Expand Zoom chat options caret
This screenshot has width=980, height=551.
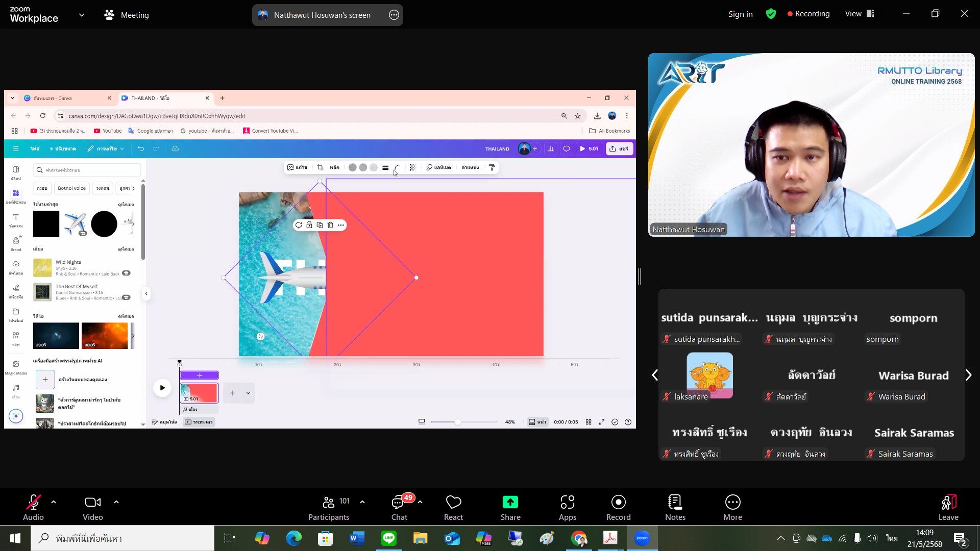click(420, 502)
